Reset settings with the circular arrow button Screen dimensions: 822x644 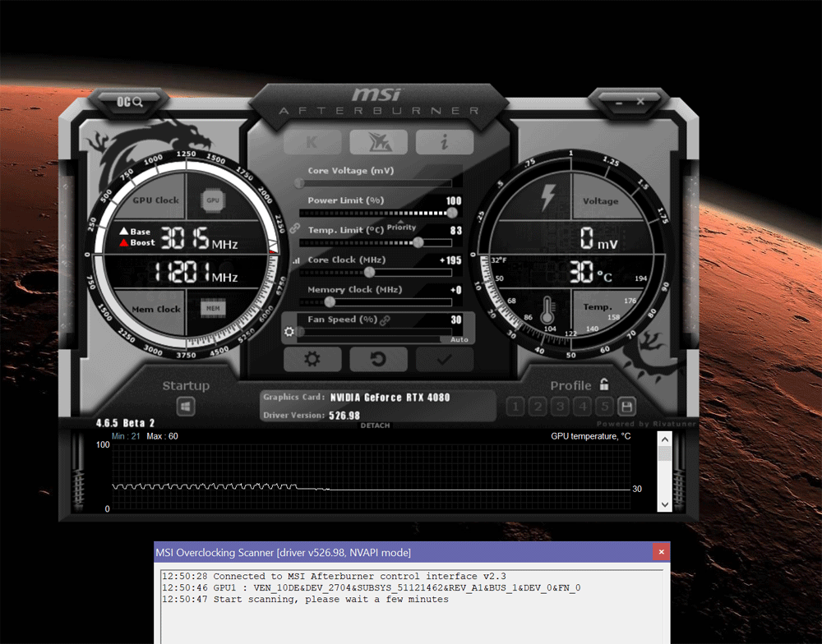pos(378,360)
